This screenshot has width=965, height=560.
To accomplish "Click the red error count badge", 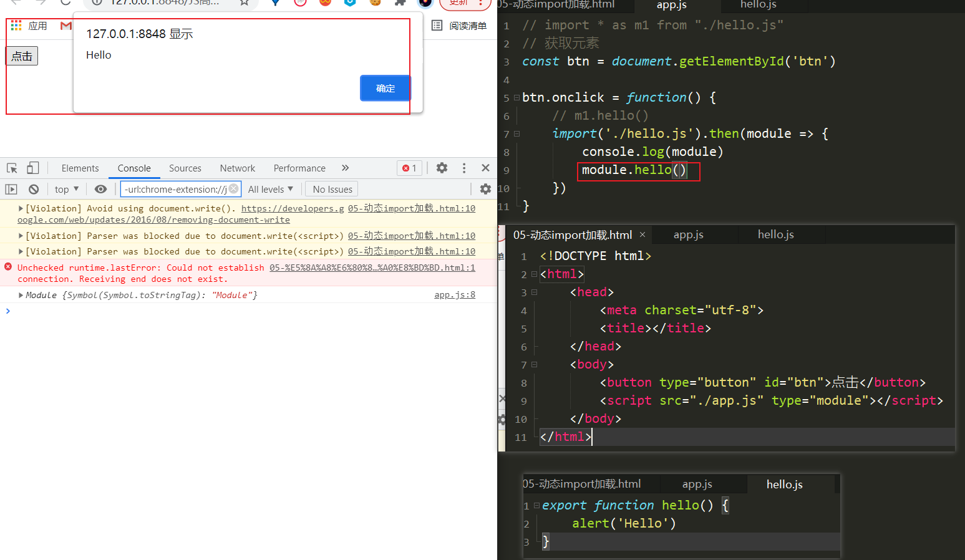I will pyautogui.click(x=410, y=168).
